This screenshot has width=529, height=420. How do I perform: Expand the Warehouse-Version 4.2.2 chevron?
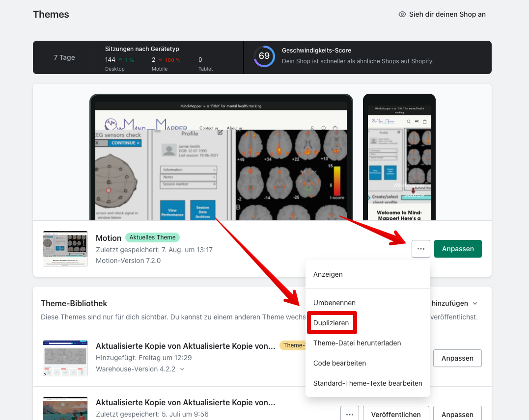[x=182, y=369]
